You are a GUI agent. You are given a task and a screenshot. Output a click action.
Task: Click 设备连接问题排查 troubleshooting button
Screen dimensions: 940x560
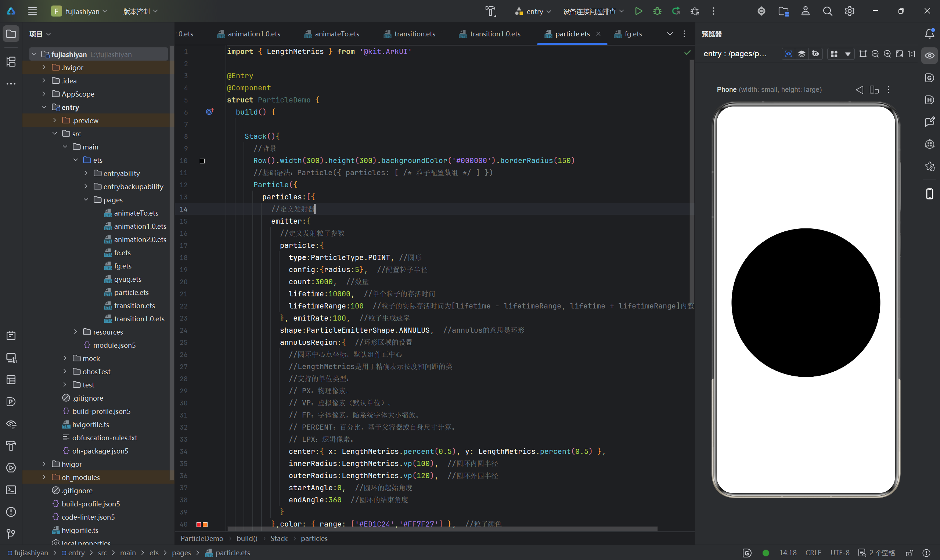click(593, 11)
